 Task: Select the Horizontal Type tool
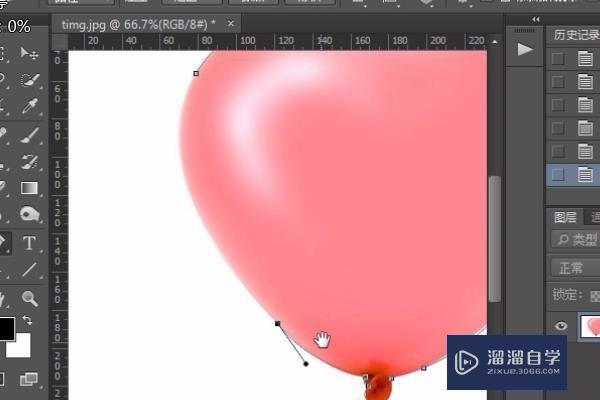coord(29,243)
